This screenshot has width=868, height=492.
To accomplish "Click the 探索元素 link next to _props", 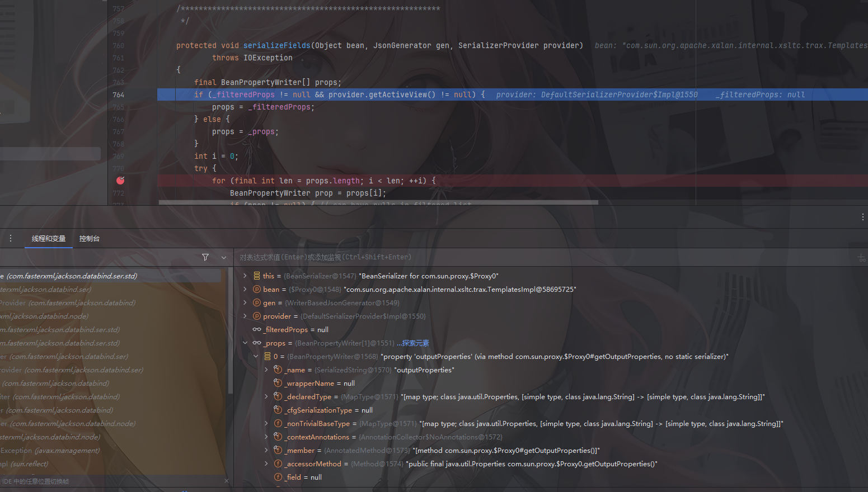I will click(x=415, y=343).
